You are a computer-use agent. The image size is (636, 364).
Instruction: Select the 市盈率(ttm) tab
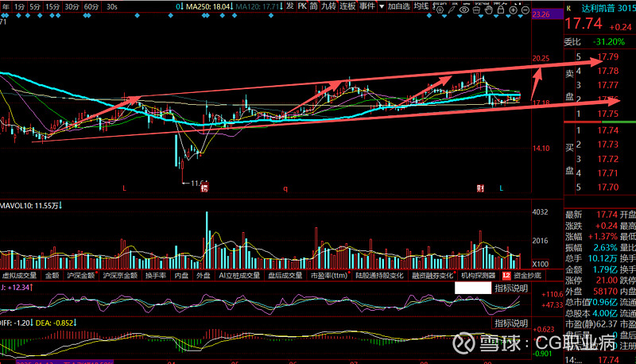click(329, 276)
